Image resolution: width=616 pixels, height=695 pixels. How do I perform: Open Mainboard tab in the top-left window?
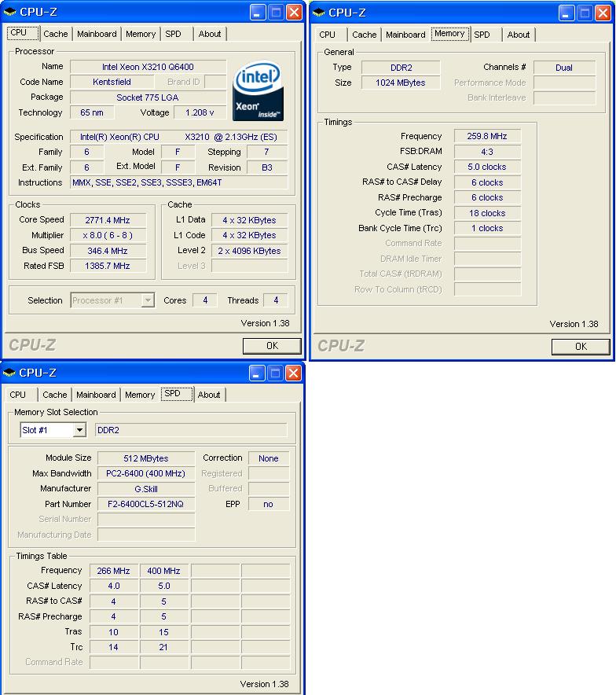coord(97,34)
